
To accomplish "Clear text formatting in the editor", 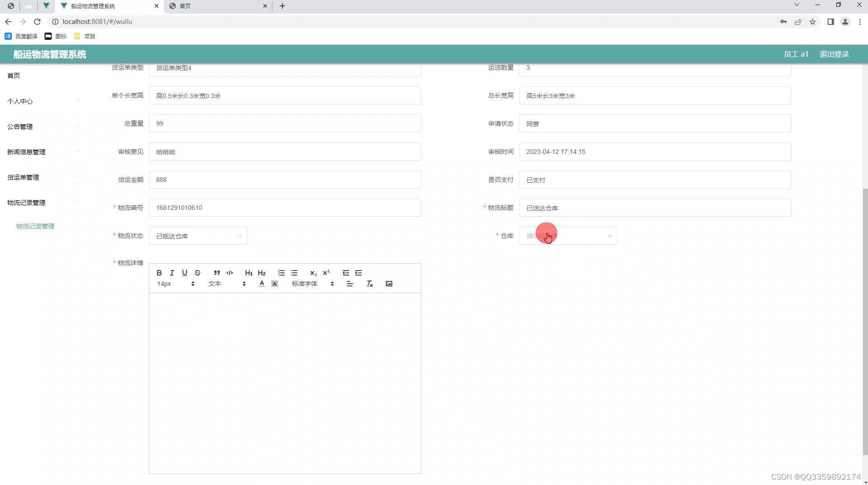I will pyautogui.click(x=369, y=284).
